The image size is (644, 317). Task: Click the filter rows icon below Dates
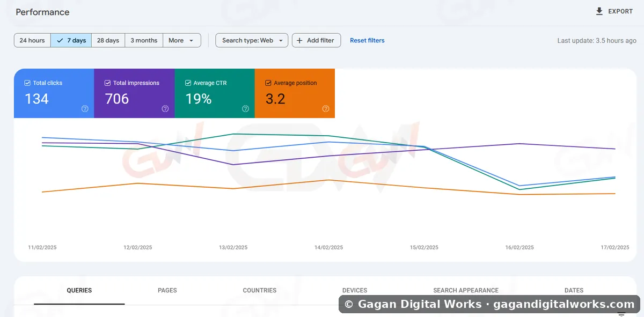tap(621, 314)
